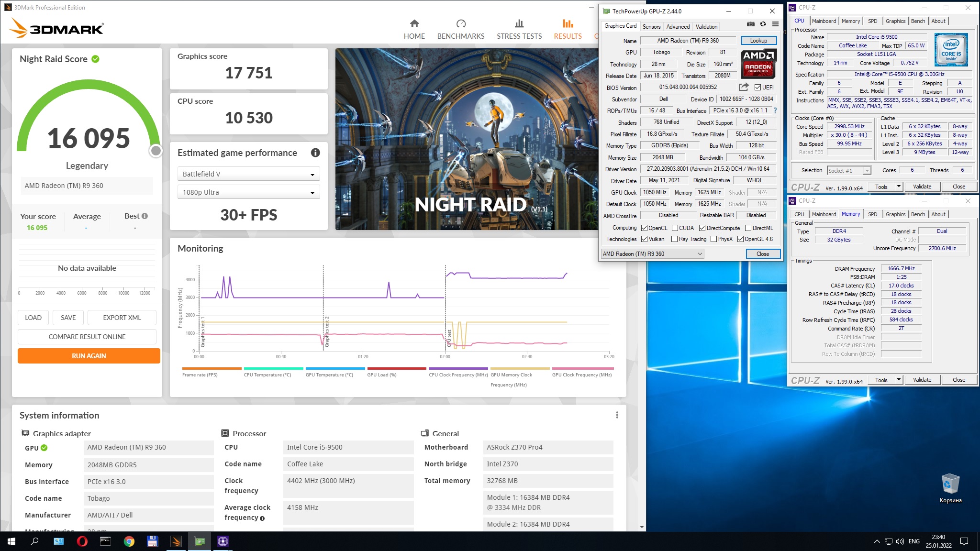
Task: Click the score gauge end handle
Action: [x=156, y=151]
